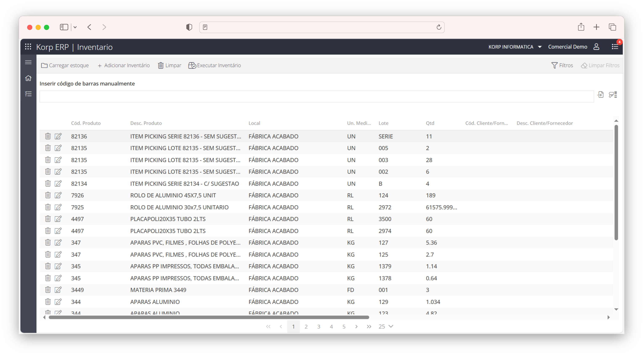
Task: Jump to the last page of results
Action: click(369, 327)
